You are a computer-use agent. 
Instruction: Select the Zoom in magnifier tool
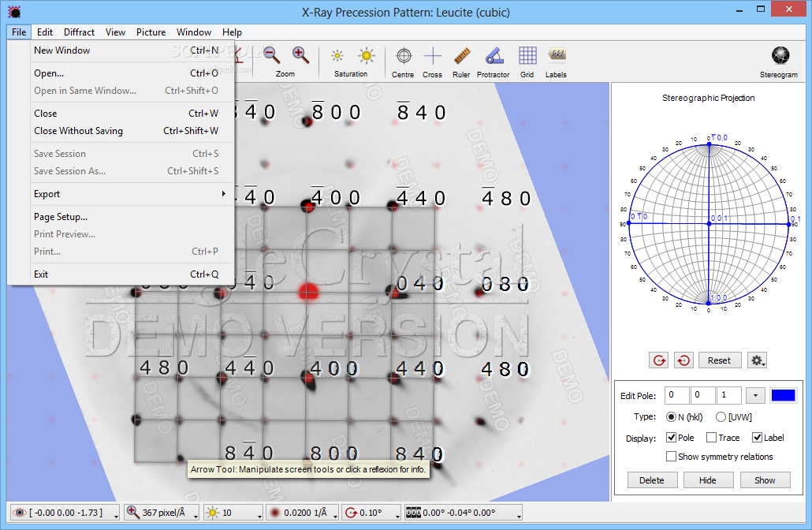[x=300, y=55]
